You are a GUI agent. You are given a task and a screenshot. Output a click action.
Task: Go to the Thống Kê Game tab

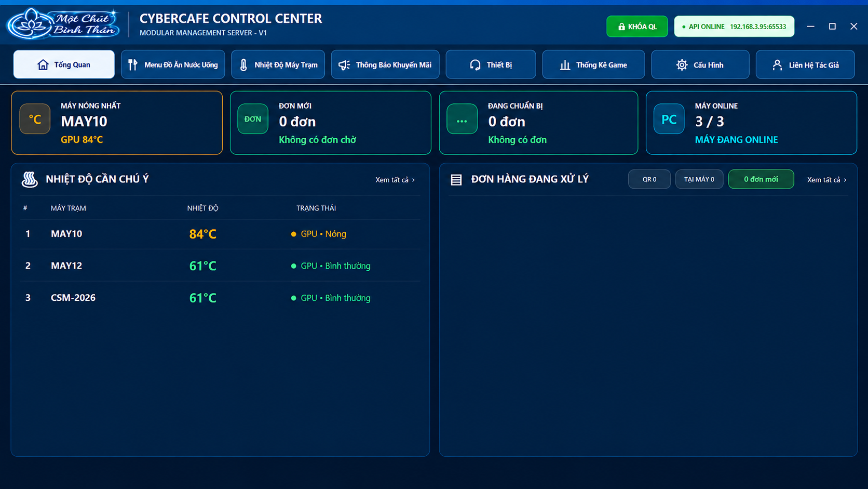(593, 64)
